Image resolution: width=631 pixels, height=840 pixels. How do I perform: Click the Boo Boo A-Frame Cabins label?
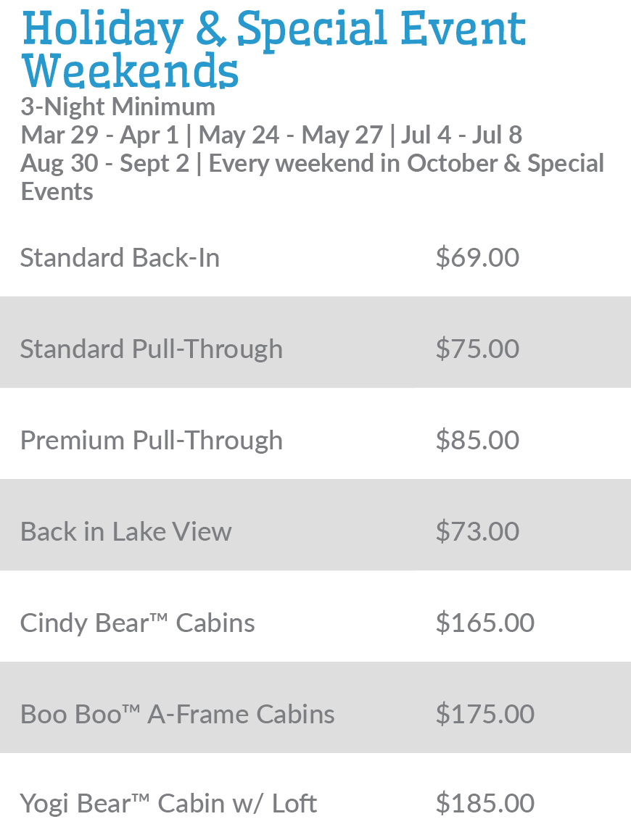pos(177,715)
